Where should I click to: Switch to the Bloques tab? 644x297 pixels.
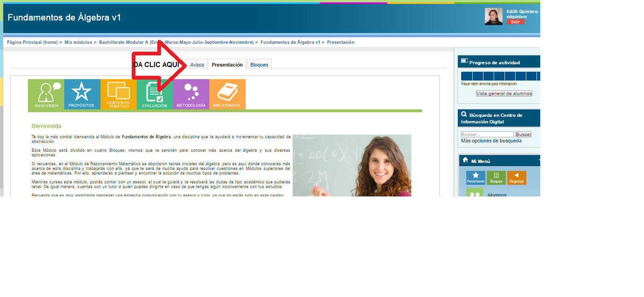tap(259, 65)
